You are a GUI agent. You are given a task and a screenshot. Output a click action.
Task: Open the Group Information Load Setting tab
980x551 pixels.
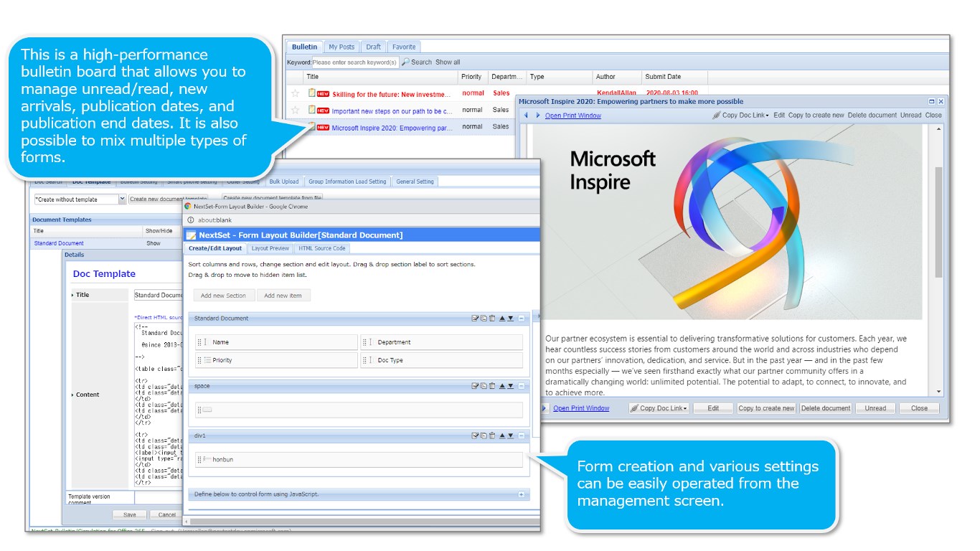tap(347, 182)
